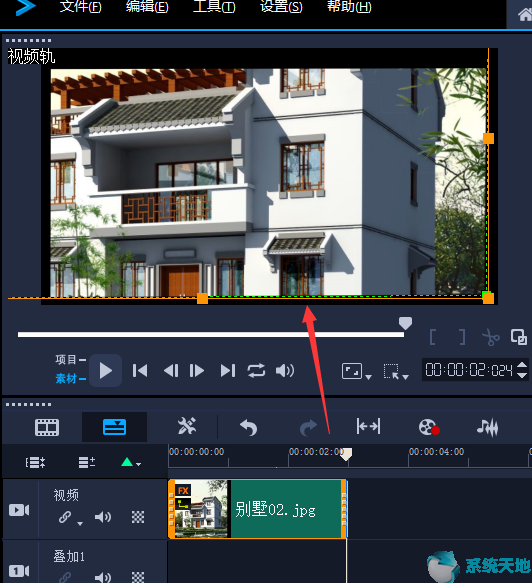Mute the video track audio

coord(103,517)
